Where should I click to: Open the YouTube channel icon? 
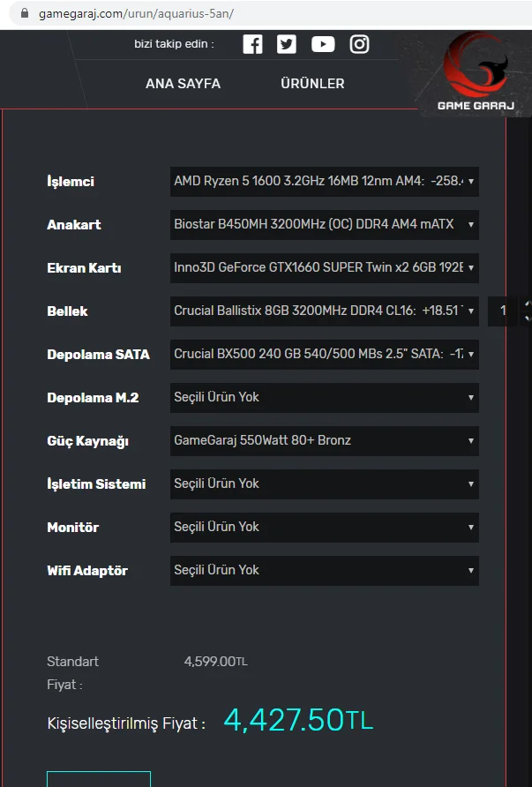(323, 44)
